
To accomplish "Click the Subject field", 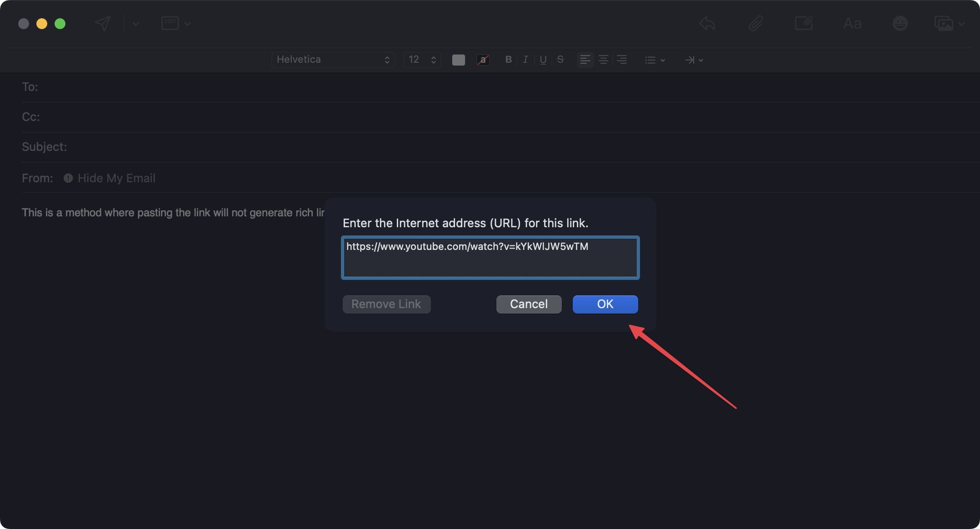I will 500,147.
